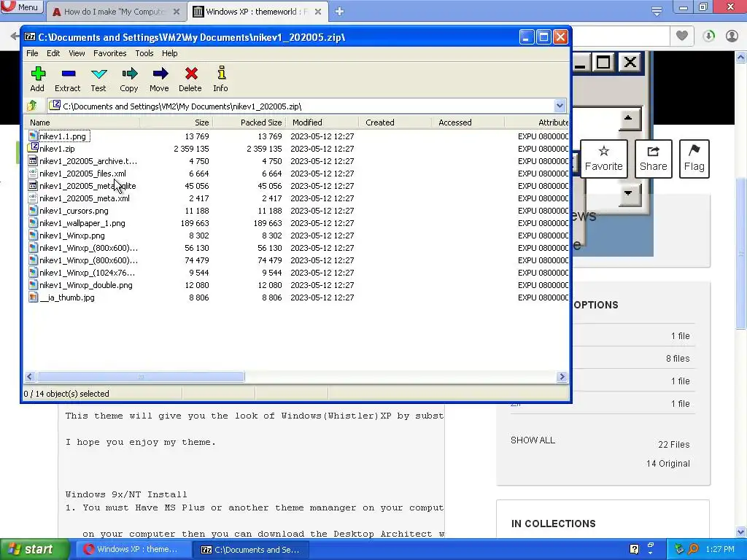Open the Info toolbar icon
Image resolution: width=747 pixels, height=560 pixels.
(220, 79)
